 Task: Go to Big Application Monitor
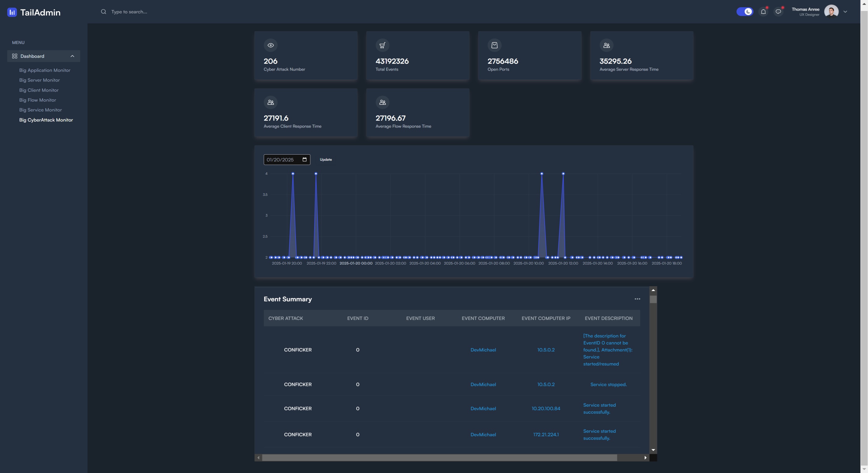[44, 70]
